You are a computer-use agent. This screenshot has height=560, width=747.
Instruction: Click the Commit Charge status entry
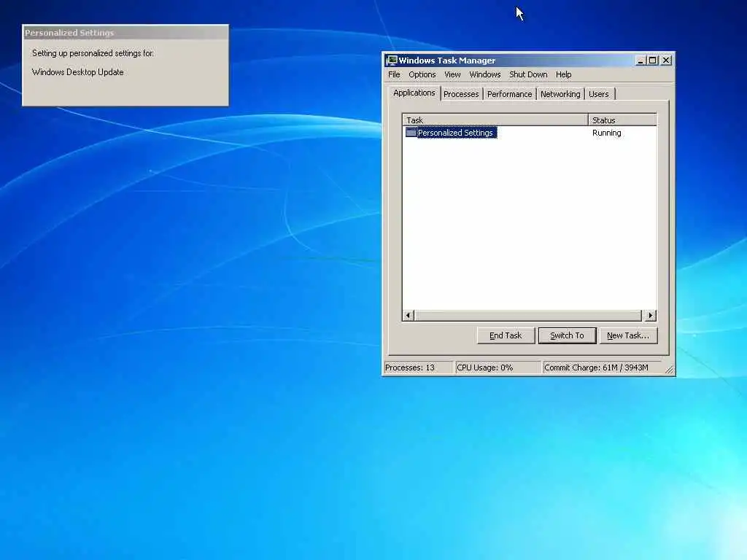pyautogui.click(x=602, y=367)
